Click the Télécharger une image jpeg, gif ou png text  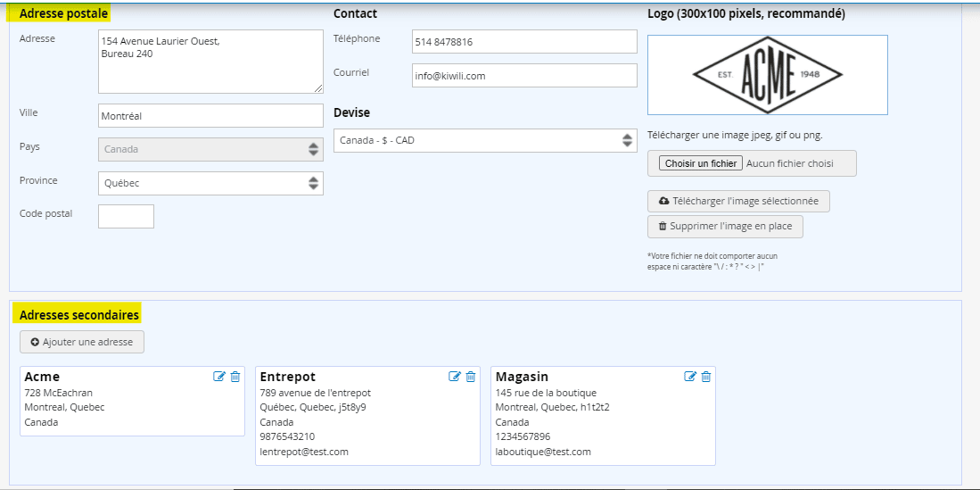735,135
